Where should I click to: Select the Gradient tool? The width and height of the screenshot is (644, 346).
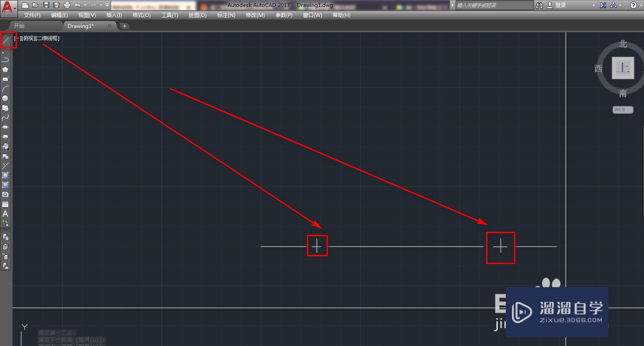pyautogui.click(x=5, y=185)
